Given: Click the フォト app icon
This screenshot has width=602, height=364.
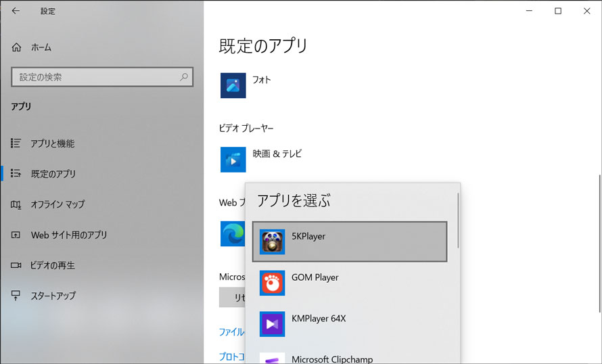Looking at the screenshot, I should (x=233, y=85).
